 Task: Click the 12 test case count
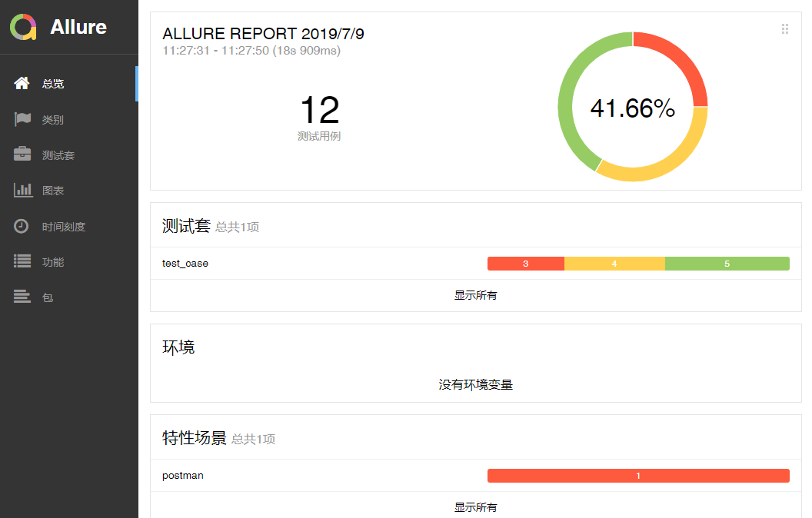pos(320,110)
